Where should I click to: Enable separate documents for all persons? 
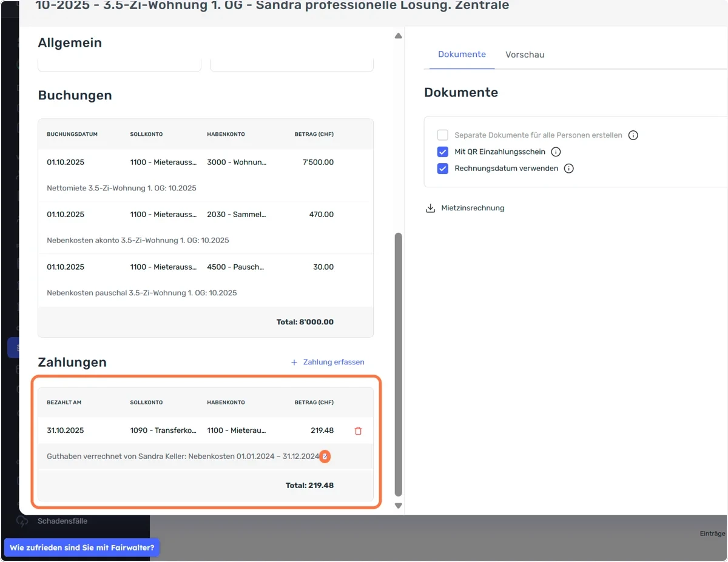click(x=443, y=135)
